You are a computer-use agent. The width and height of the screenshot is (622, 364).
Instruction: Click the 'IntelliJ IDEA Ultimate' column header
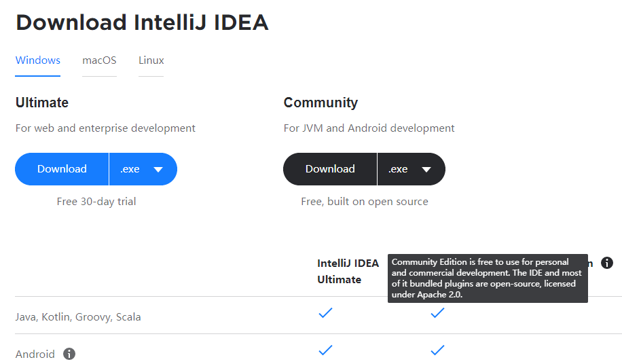(x=348, y=271)
